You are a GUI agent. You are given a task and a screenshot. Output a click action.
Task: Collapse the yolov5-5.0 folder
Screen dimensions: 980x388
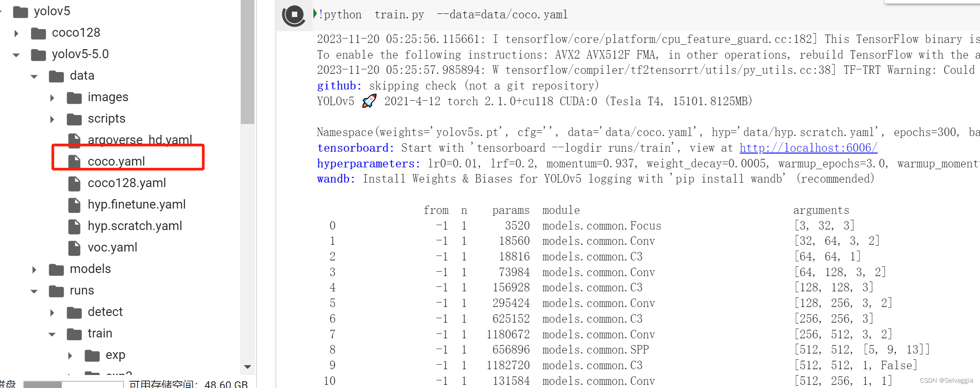pos(17,55)
